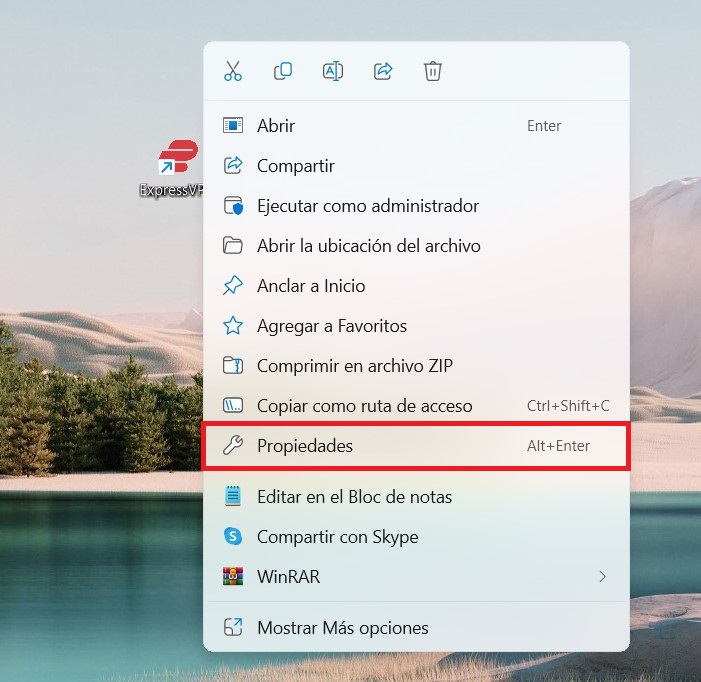Expand the WinRAR submenu chevron

(603, 577)
